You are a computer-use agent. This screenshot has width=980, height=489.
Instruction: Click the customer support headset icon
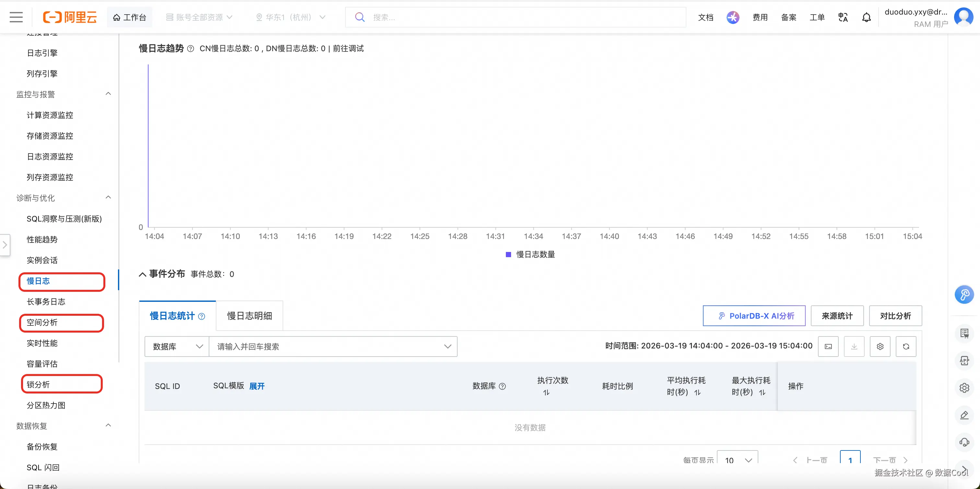click(964, 442)
